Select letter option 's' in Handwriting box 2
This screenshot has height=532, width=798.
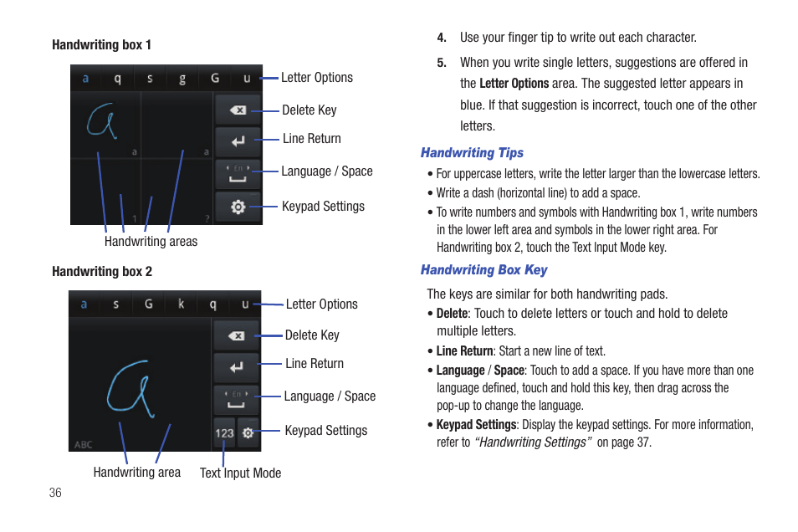coord(116,304)
